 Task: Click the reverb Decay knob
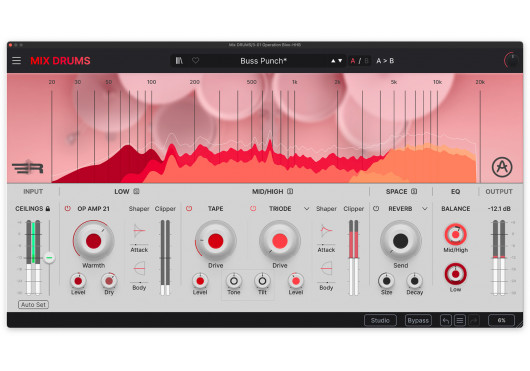click(x=414, y=281)
